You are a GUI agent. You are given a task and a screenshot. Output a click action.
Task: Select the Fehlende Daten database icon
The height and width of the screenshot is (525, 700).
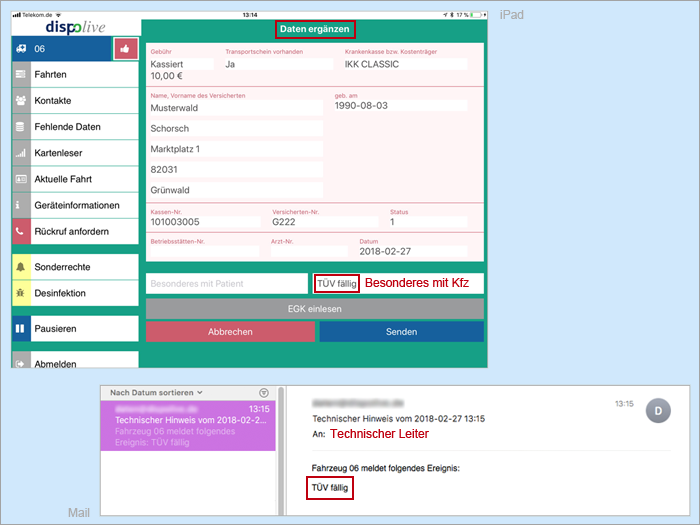tap(21, 127)
